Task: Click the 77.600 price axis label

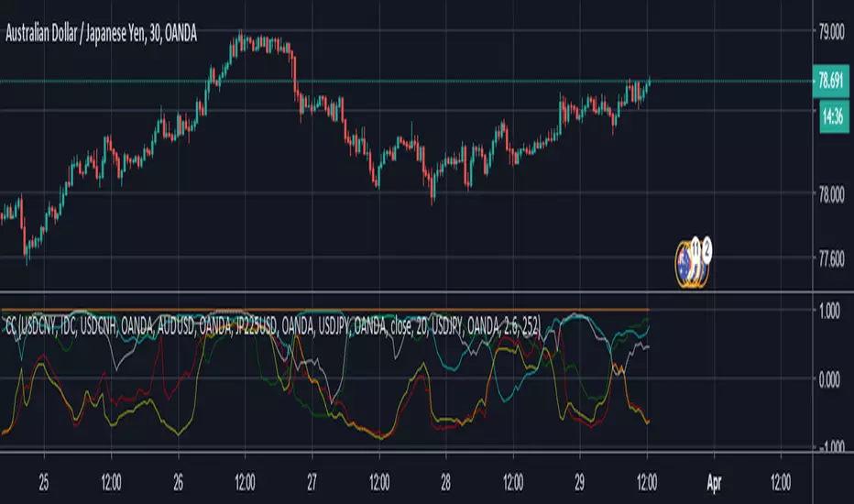Action: (x=832, y=259)
